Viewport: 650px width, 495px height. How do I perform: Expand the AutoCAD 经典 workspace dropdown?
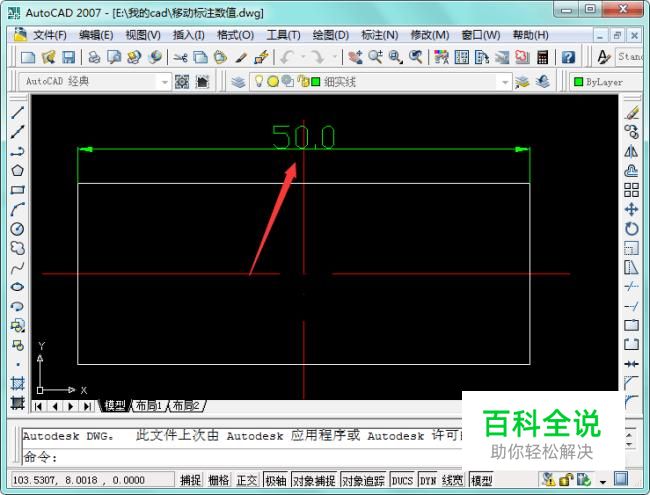point(165,82)
